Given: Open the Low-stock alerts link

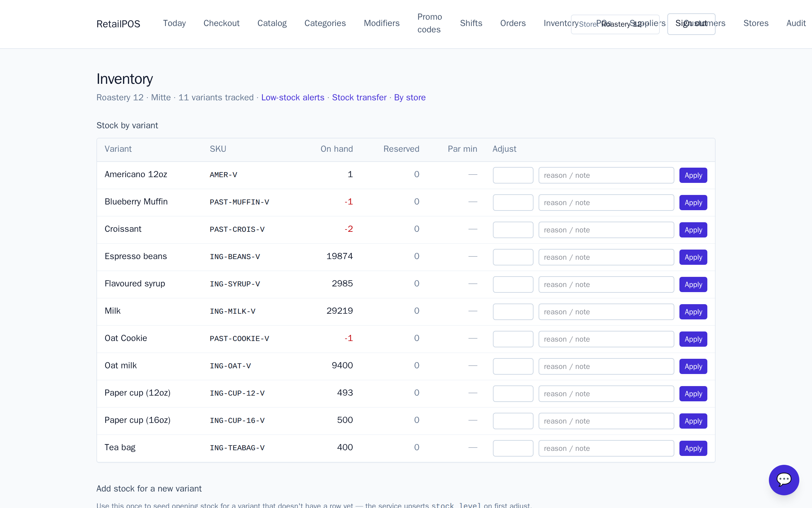Looking at the screenshot, I should click(x=292, y=97).
